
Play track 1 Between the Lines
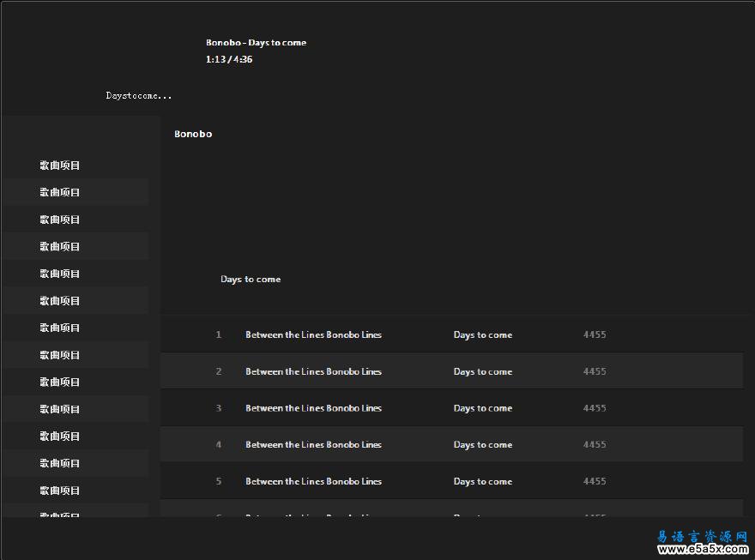(313, 335)
